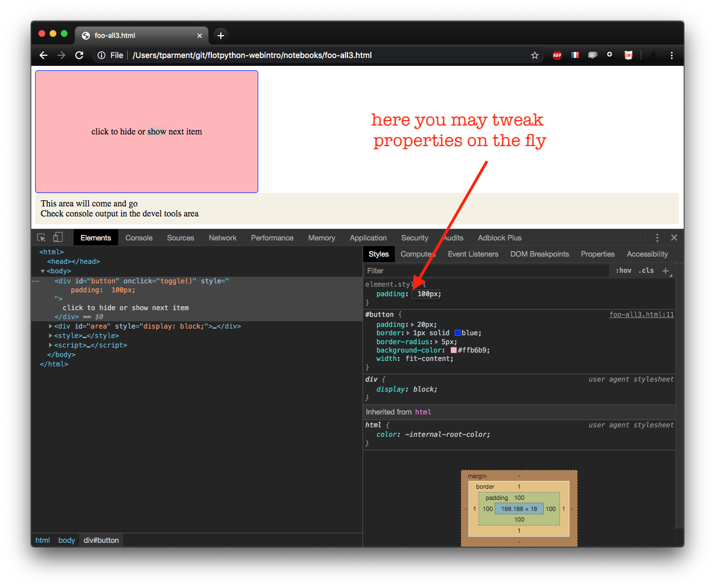This screenshot has height=588, width=715.
Task: Click the #ffb6b9 background color swatch
Action: tap(453, 350)
